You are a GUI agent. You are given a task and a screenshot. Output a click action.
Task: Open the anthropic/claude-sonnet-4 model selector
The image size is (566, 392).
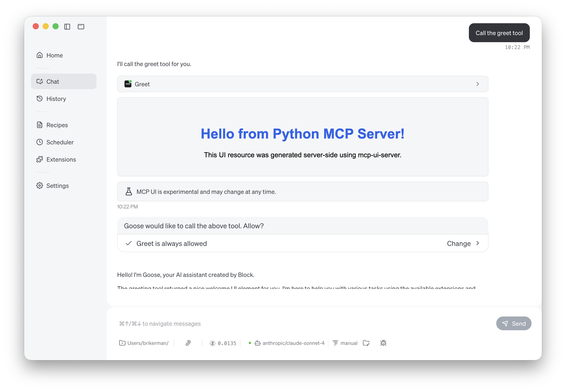tap(293, 343)
